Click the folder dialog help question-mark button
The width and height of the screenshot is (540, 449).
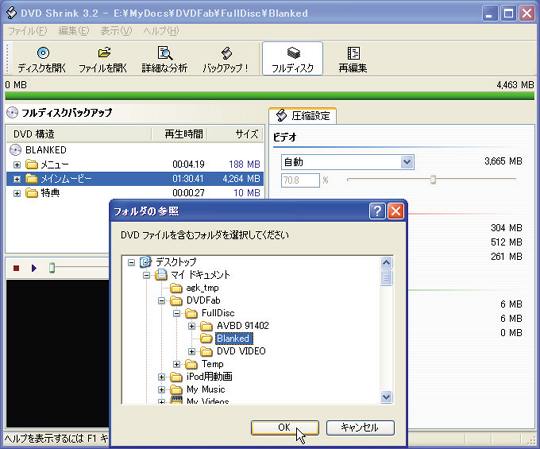pyautogui.click(x=377, y=211)
